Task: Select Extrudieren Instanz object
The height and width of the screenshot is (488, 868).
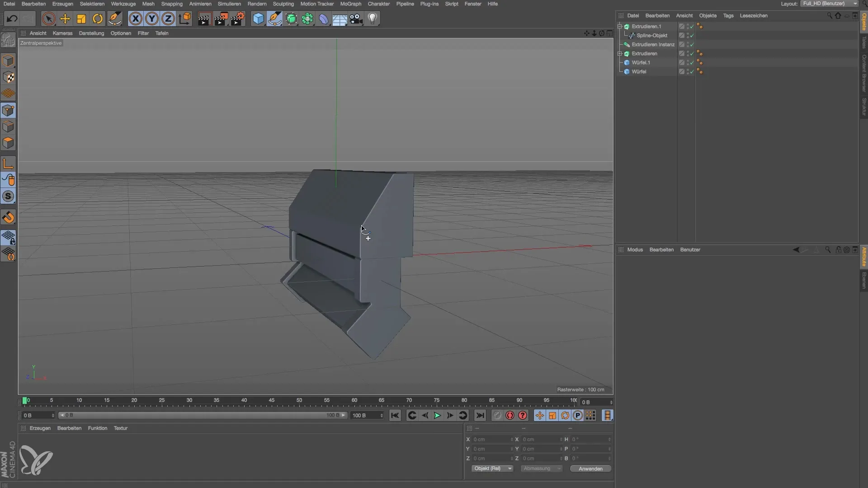Action: [x=653, y=44]
